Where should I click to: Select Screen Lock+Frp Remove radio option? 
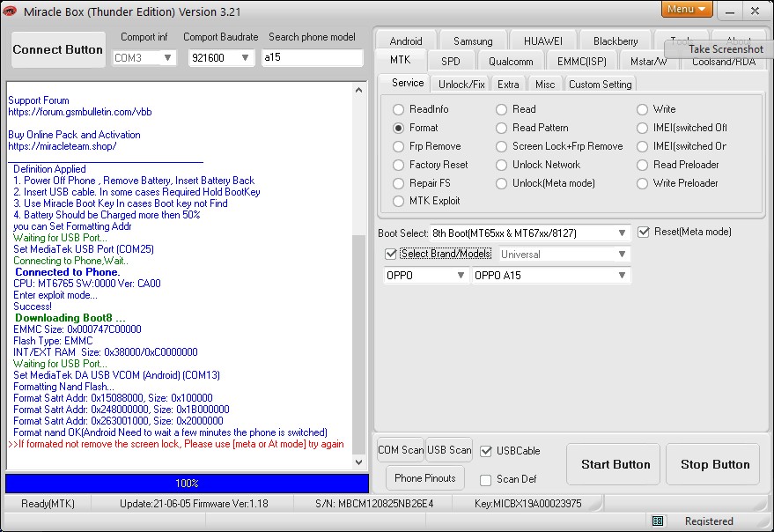[559, 146]
